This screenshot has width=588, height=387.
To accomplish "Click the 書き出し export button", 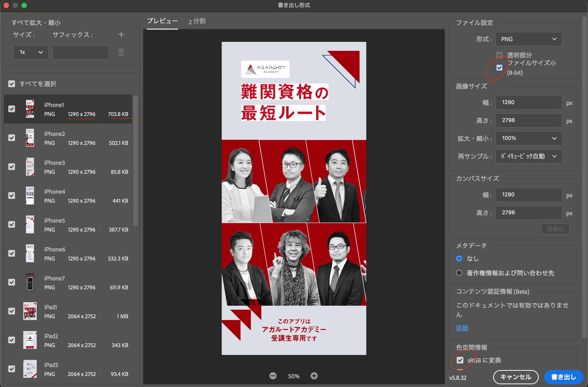I will (x=564, y=377).
